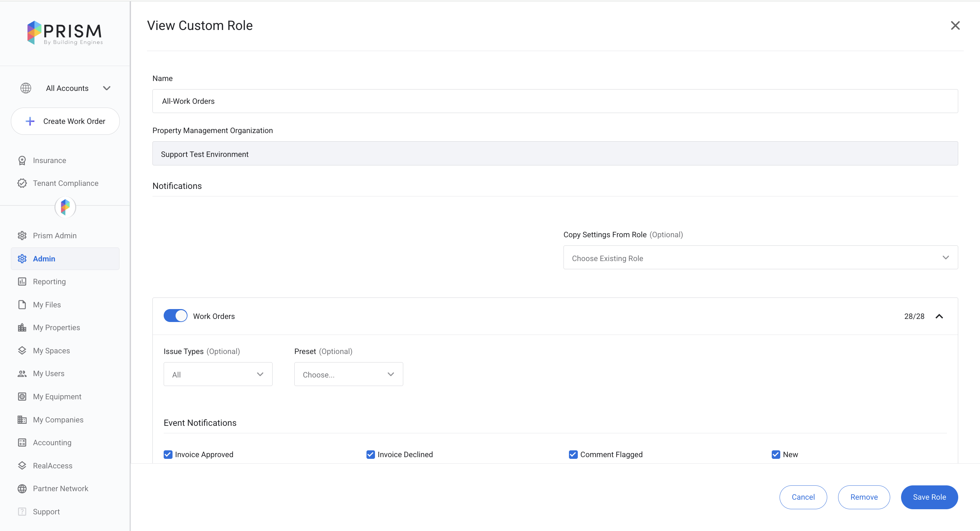
Task: Click the My Spaces layers icon
Action: coord(22,351)
